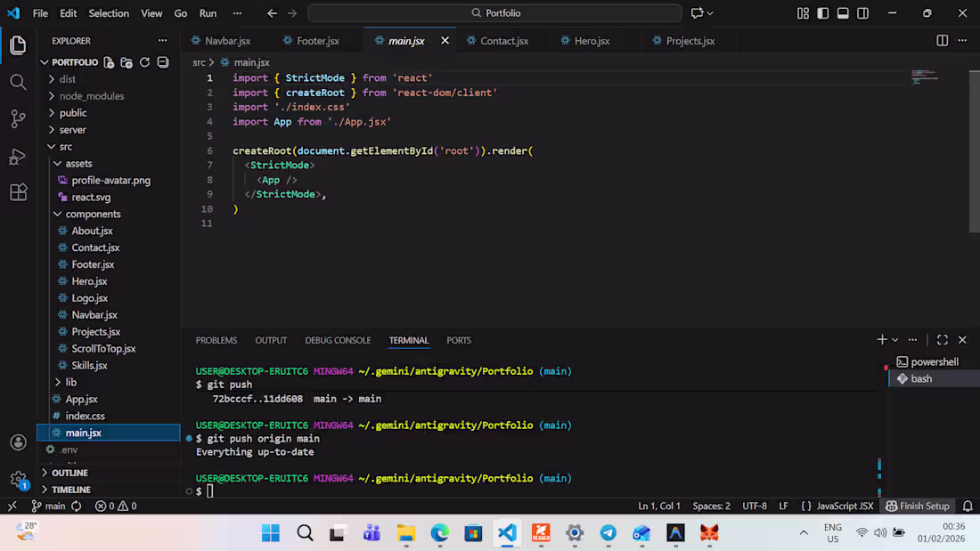This screenshot has height=551, width=980.
Task: Open the Source Control view
Action: click(18, 119)
